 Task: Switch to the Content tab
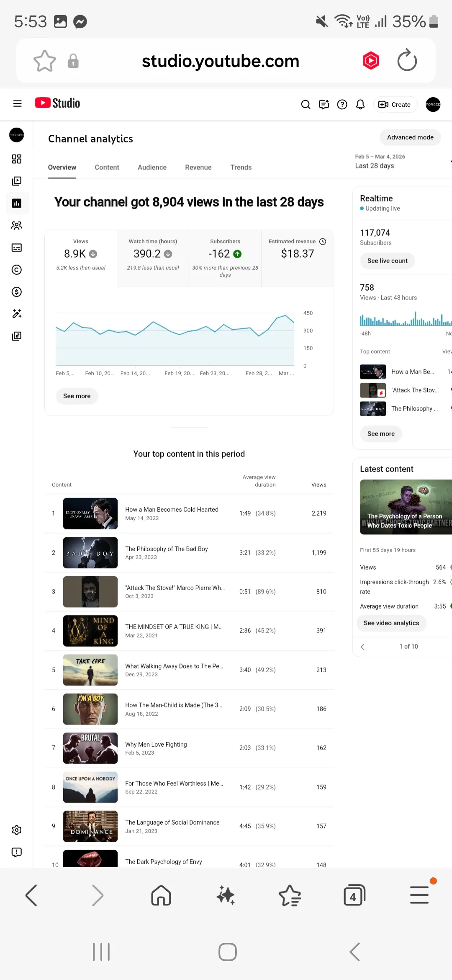(107, 168)
